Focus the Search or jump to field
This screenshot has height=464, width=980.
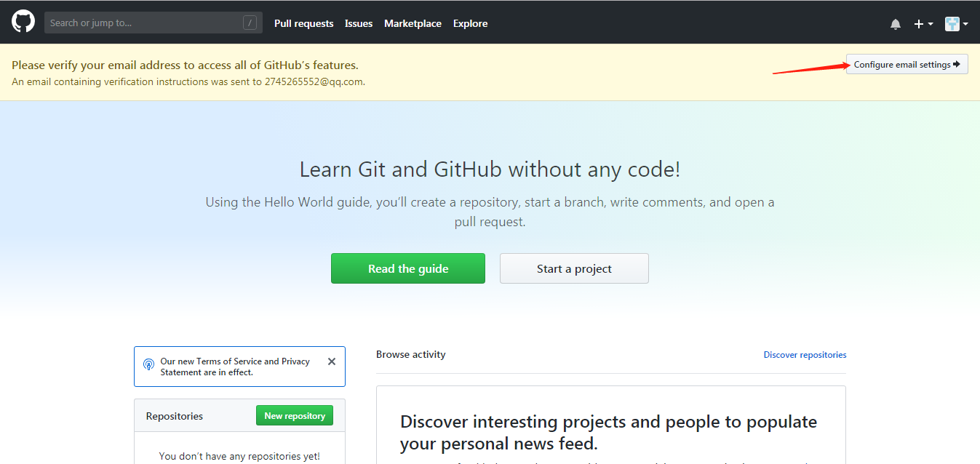[x=153, y=23]
